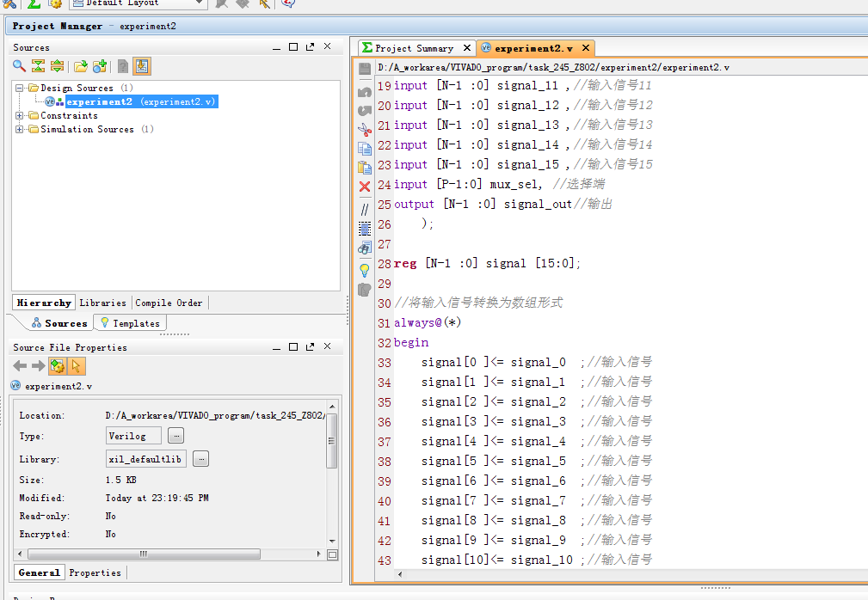The image size is (868, 600).
Task: Open the Hierarchy tab in Sources
Action: (44, 303)
